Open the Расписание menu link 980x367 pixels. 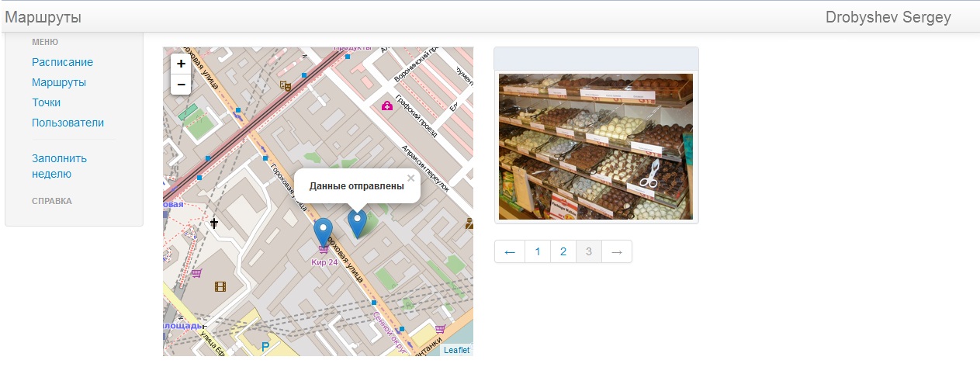tap(62, 62)
